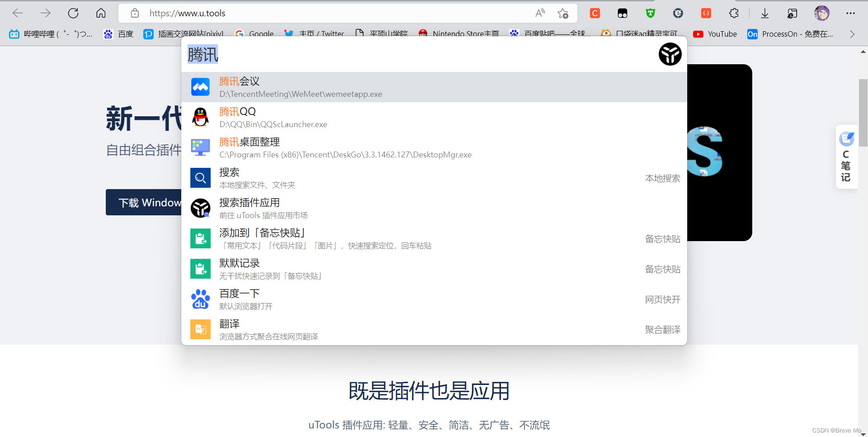Open the 百度 bookmark

[x=118, y=34]
